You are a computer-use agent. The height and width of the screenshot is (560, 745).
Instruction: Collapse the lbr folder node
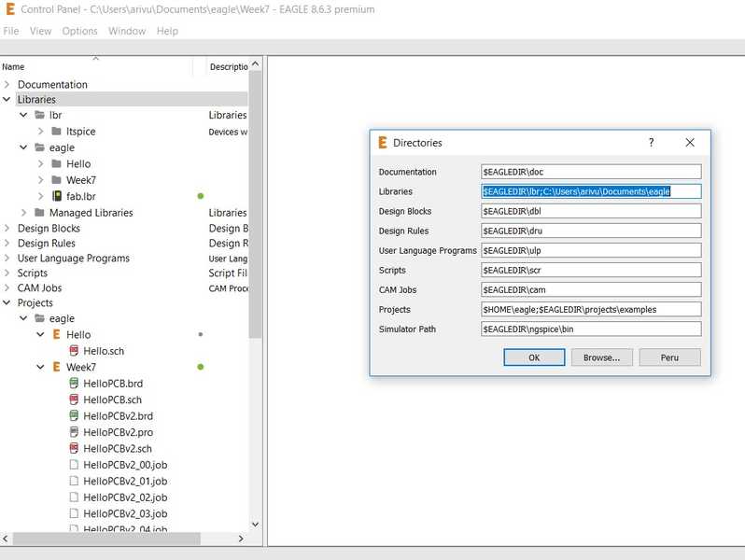coord(23,115)
